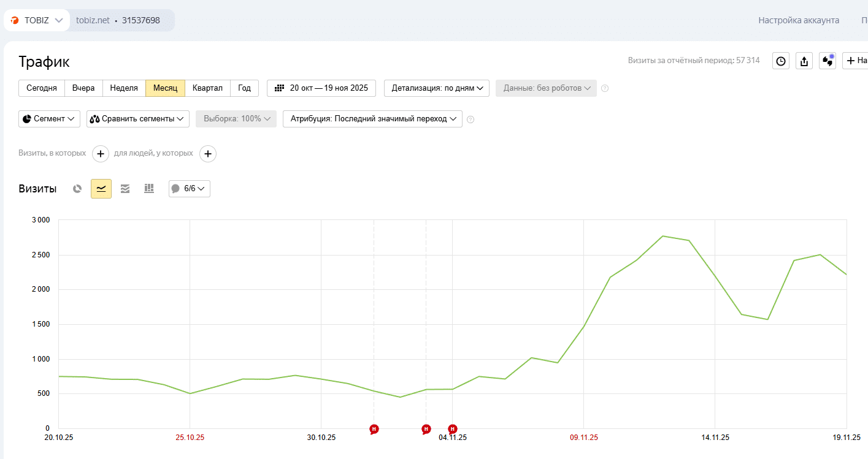Viewport: 868px width, 459px height.
Task: Select the 'Квартал' period
Action: (207, 88)
